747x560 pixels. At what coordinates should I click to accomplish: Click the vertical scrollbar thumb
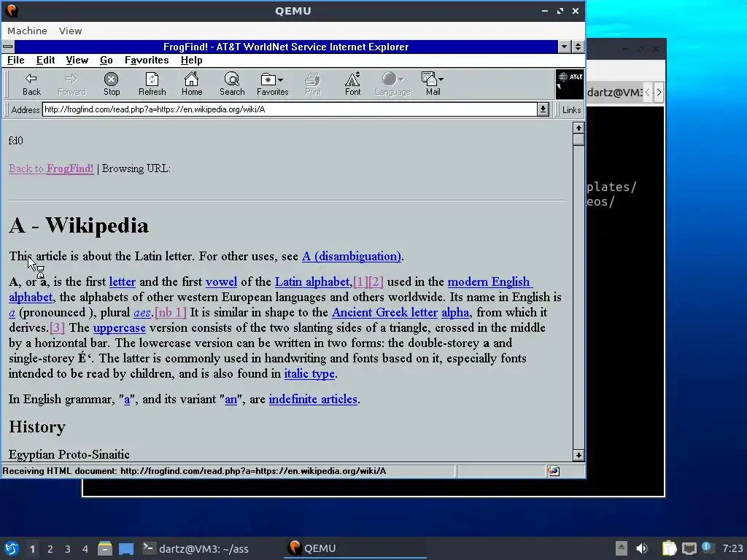click(578, 139)
